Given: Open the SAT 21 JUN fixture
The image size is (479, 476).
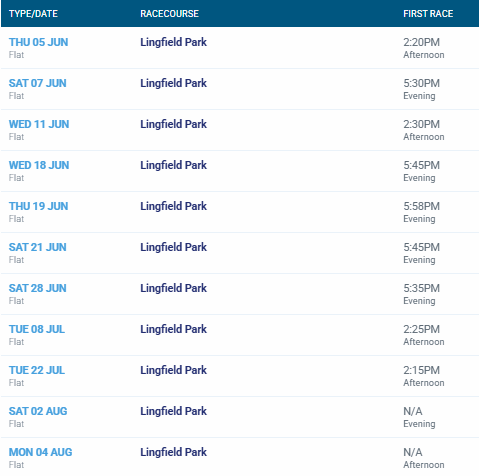Looking at the screenshot, I should click(x=37, y=247).
